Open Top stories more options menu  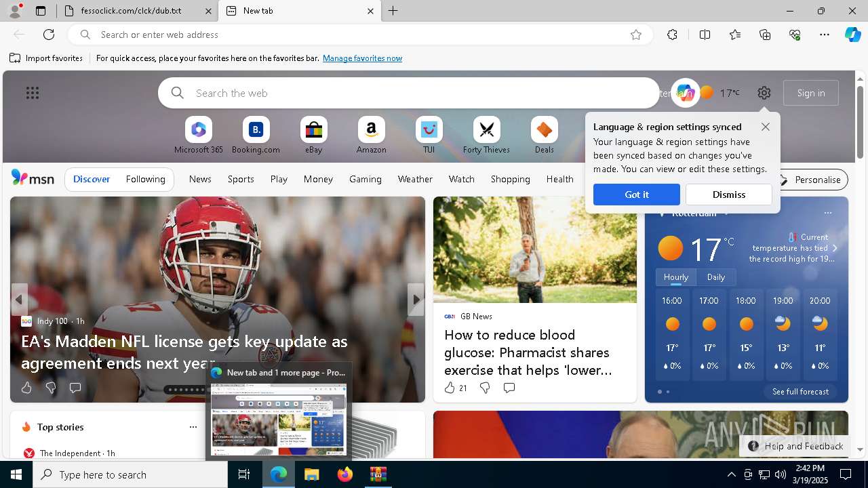(x=193, y=427)
